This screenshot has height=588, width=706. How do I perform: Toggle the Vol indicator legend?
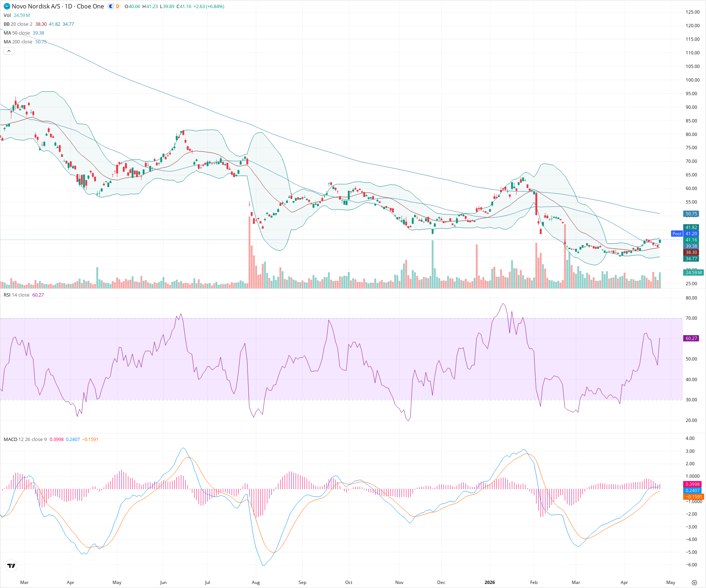coord(7,15)
